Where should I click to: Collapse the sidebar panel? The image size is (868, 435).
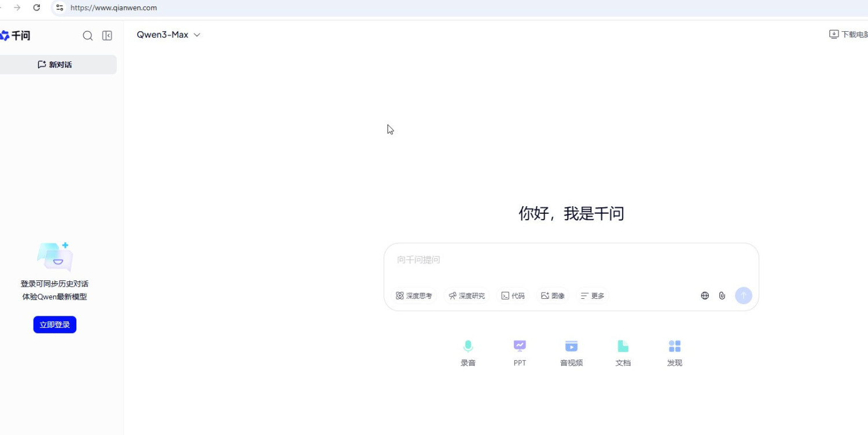[107, 36]
